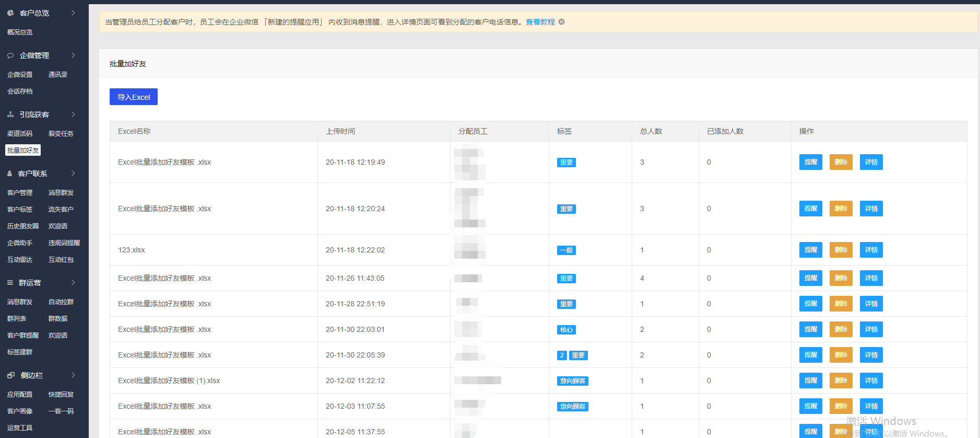
Task: Click the 企微管理 chat bubble icon
Action: pyautogui.click(x=10, y=55)
